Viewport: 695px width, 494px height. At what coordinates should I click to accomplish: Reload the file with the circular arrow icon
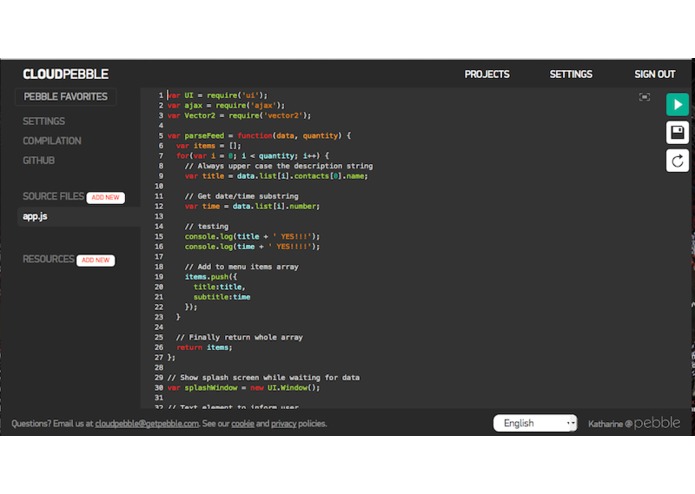pos(677,160)
